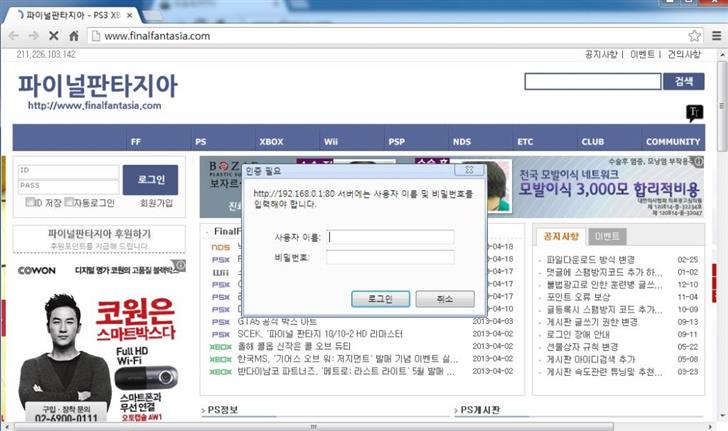Stop page loading with the X button
Viewport: 728px width, 431px height.
[x=53, y=36]
